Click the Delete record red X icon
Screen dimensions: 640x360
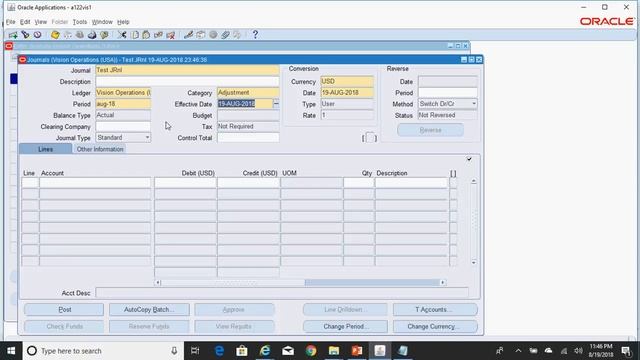[171, 35]
